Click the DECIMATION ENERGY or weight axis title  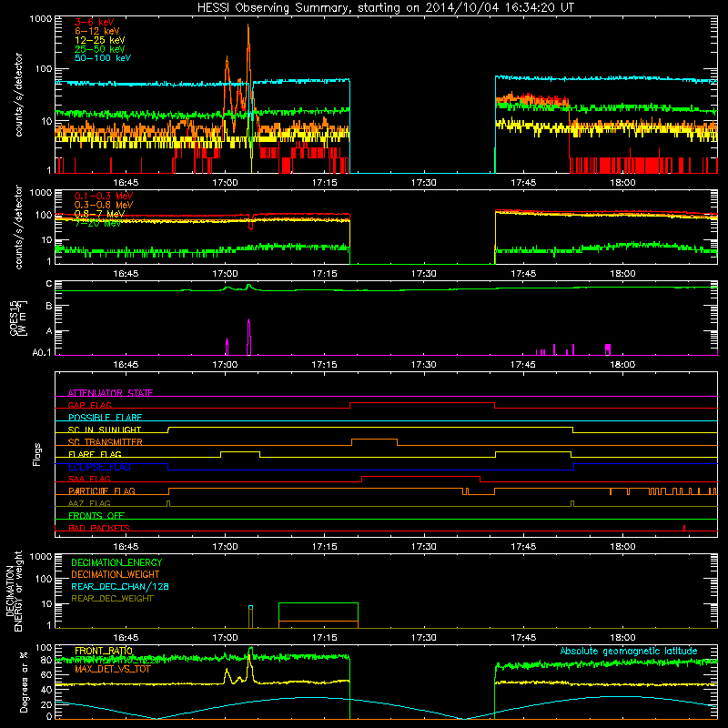coord(14,591)
